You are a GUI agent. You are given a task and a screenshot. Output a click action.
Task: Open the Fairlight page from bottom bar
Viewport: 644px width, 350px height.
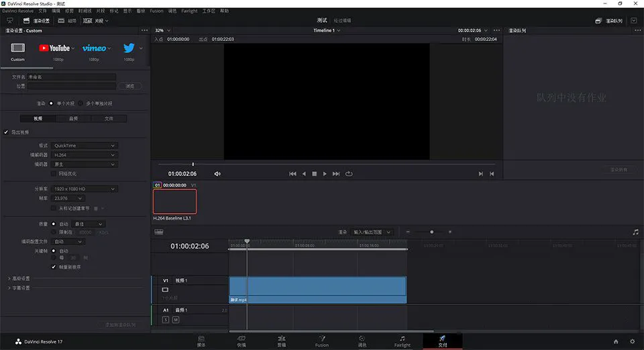[402, 341]
